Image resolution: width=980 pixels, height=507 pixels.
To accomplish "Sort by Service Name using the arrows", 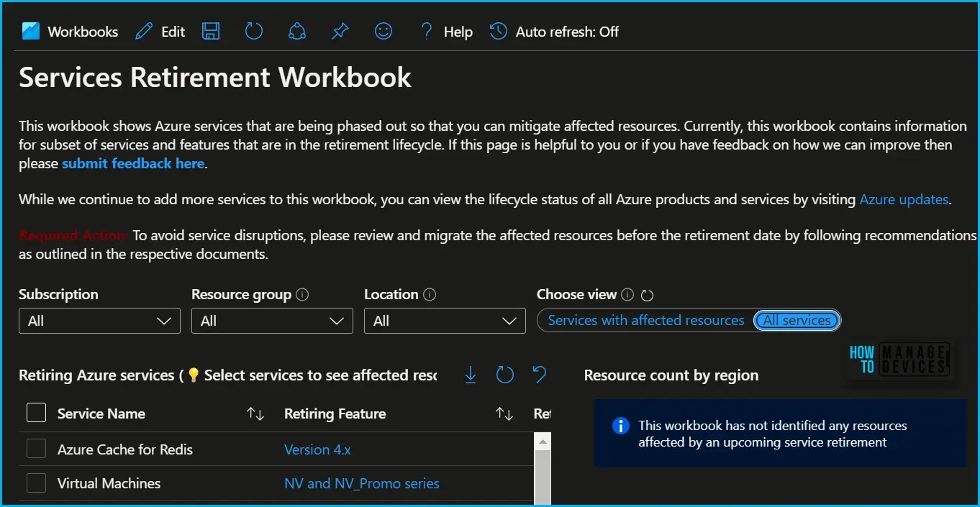I will 255,414.
